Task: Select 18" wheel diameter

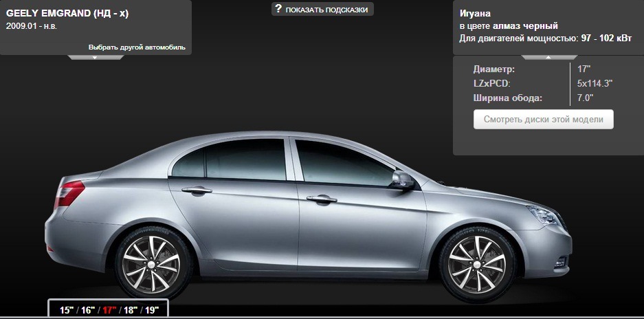Action: [131, 310]
